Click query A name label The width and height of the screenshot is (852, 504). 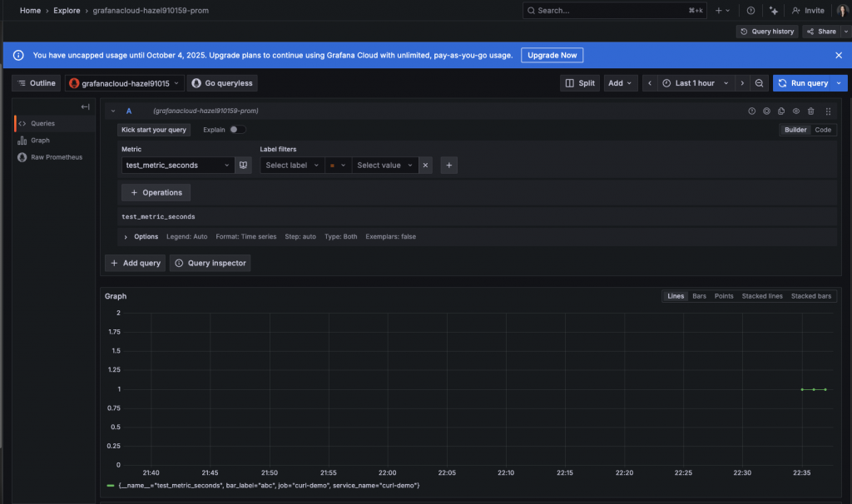pyautogui.click(x=129, y=111)
